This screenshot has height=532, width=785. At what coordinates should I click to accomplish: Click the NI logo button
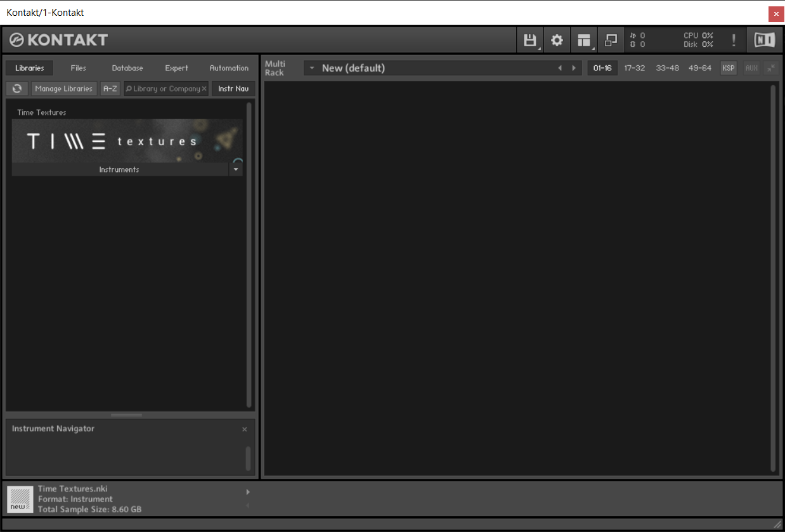[765, 41]
